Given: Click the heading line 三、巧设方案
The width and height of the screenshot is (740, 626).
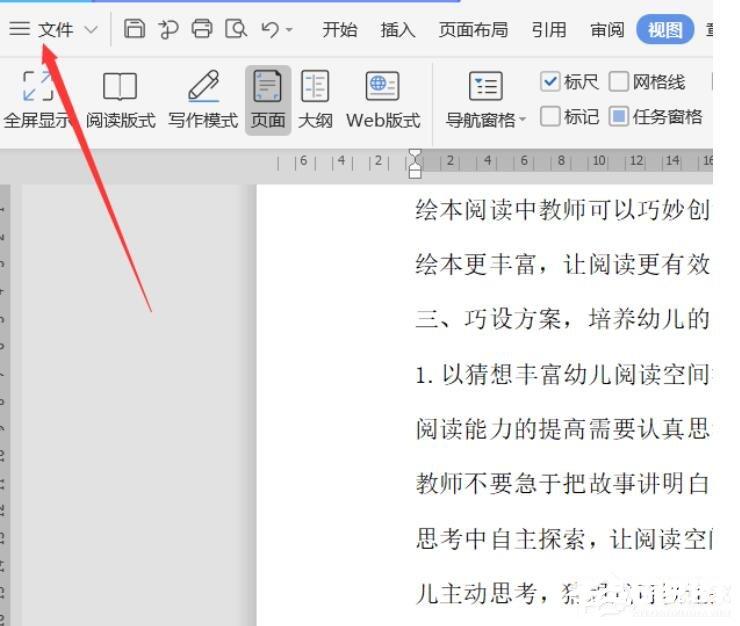Looking at the screenshot, I should (563, 319).
